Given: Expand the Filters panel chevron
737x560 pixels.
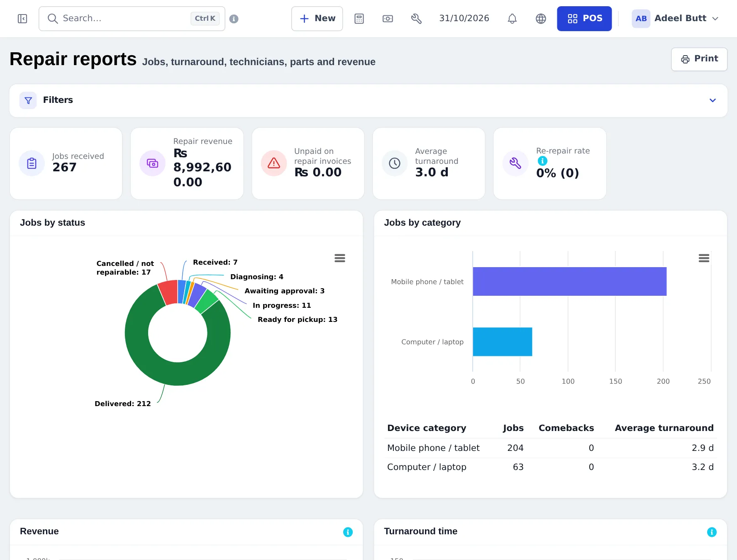Looking at the screenshot, I should (713, 100).
